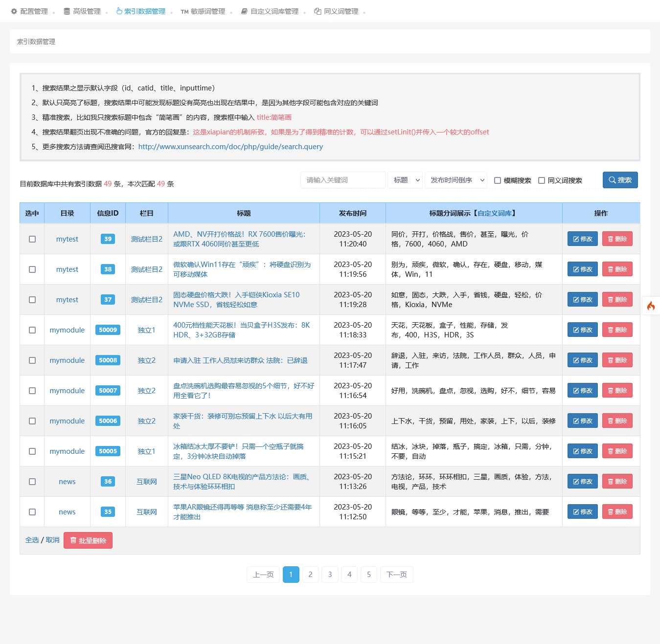The image size is (660, 644).
Task: Select the checkbox for row ID 36
Action: (32, 482)
